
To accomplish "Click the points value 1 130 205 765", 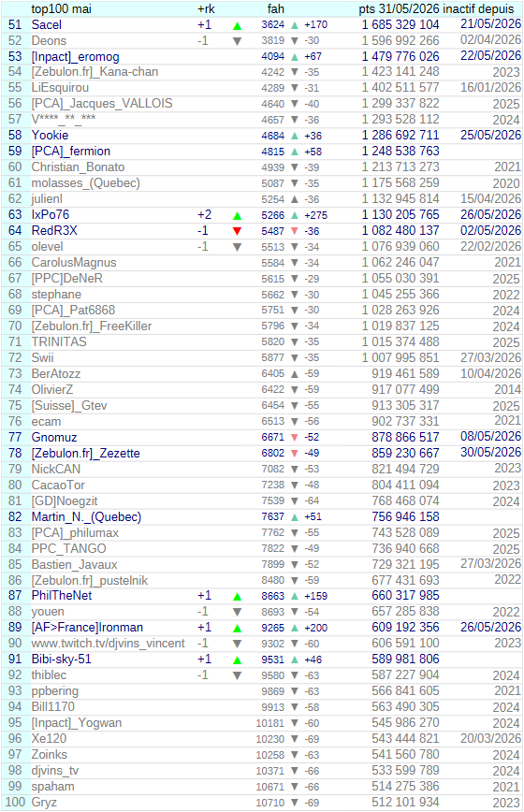I will pyautogui.click(x=400, y=215).
